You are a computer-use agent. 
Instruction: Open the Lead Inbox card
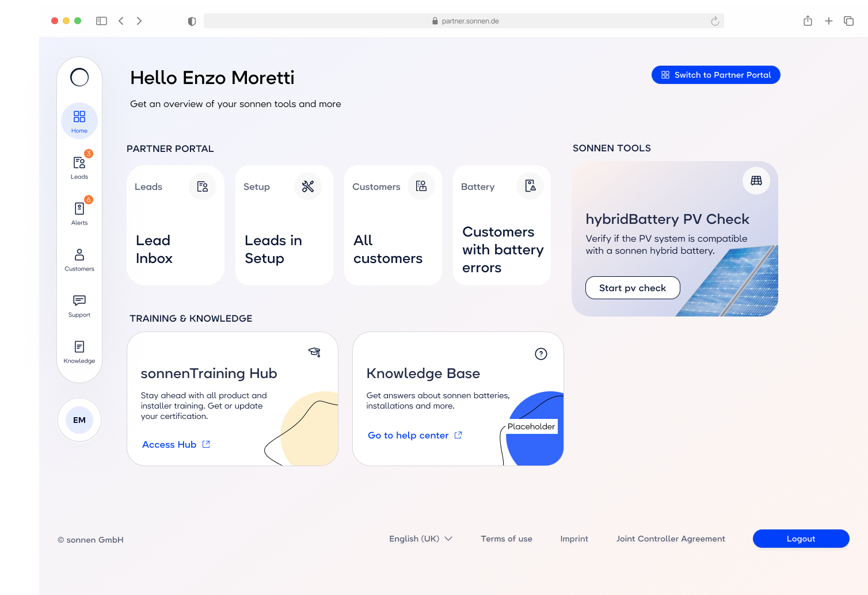(176, 225)
